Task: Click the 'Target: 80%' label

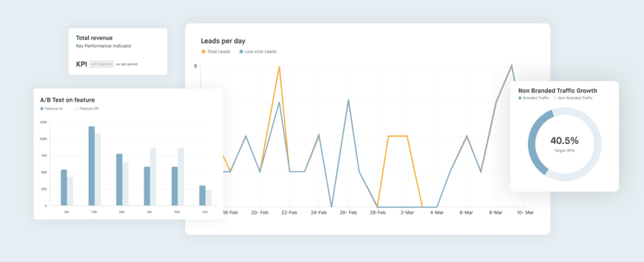Action: pyautogui.click(x=565, y=151)
